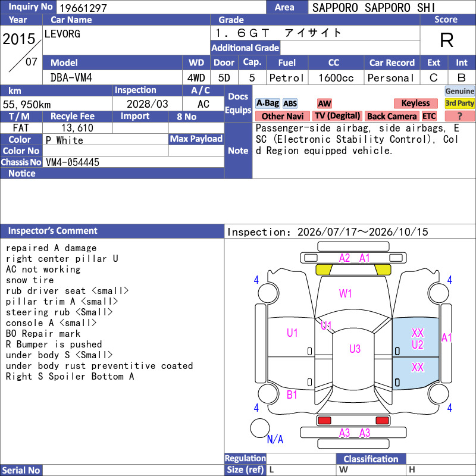Click the yellow 3rd Party badge
The width and height of the screenshot is (476, 476).
point(459,103)
